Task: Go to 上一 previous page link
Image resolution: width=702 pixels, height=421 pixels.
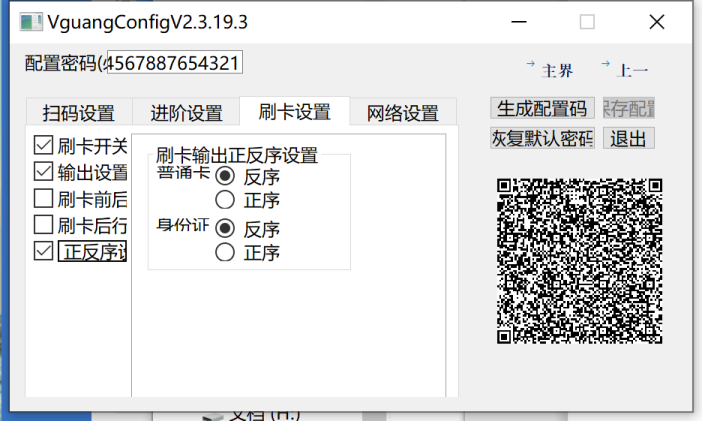Action: pyautogui.click(x=632, y=71)
